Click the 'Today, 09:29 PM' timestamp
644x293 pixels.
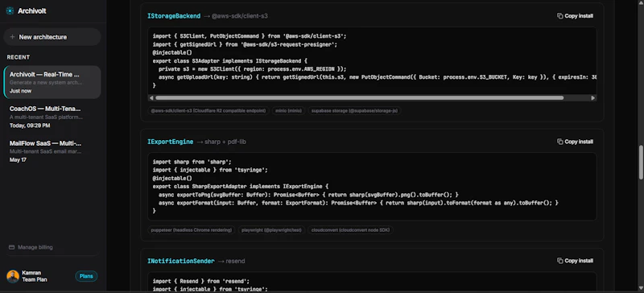click(30, 126)
